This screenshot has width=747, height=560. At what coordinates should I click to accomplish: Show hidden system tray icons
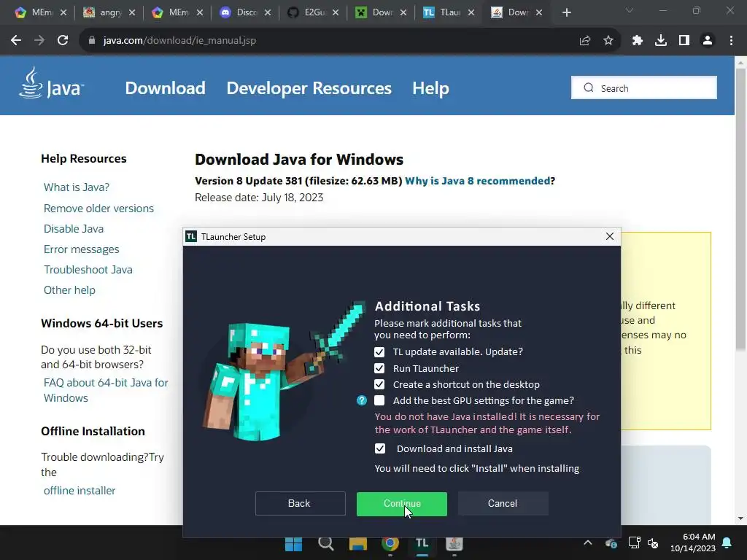point(588,542)
